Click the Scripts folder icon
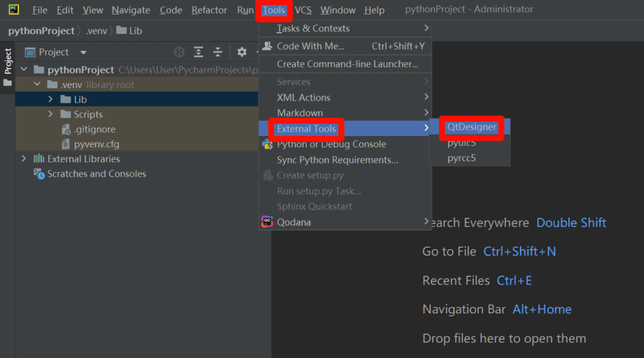Screen dimensions: 644x358 coord(65,114)
